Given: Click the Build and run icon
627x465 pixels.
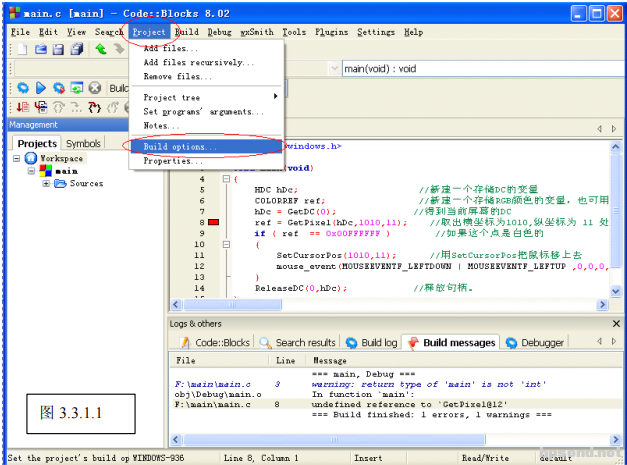Looking at the screenshot, I should click(x=59, y=88).
